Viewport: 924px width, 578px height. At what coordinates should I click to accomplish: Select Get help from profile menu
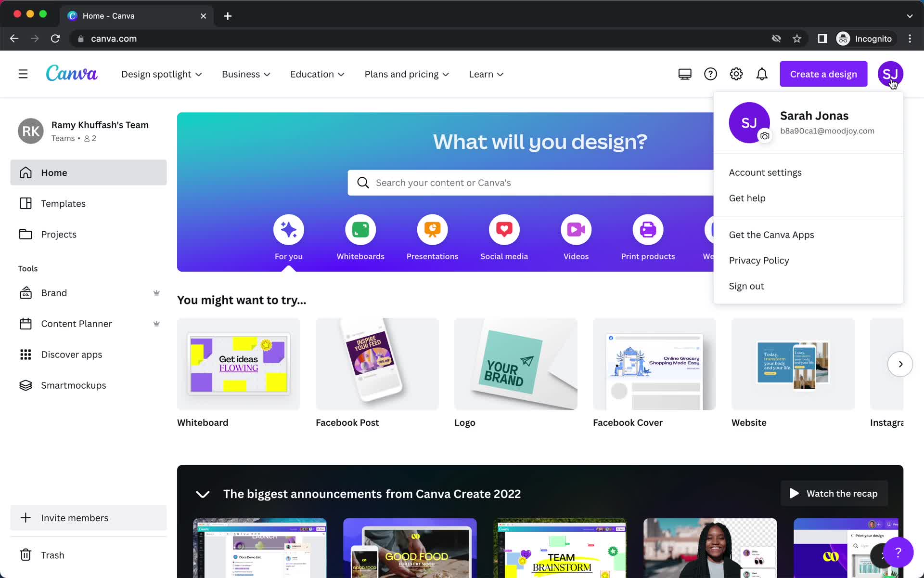pos(808,198)
